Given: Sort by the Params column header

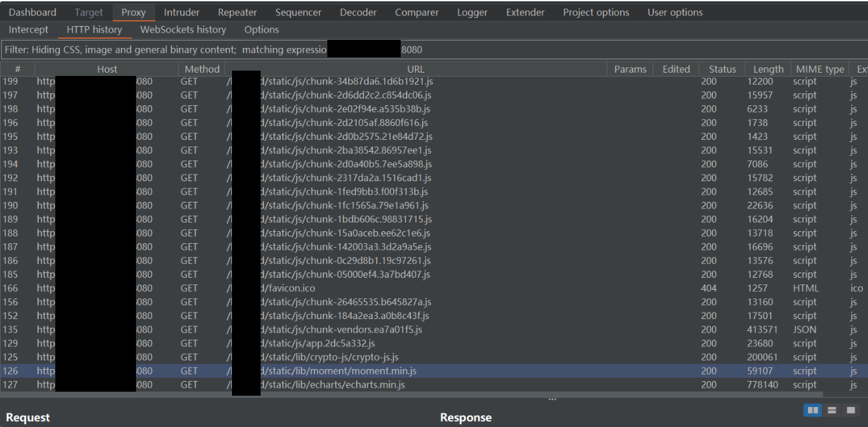Looking at the screenshot, I should pyautogui.click(x=630, y=69).
